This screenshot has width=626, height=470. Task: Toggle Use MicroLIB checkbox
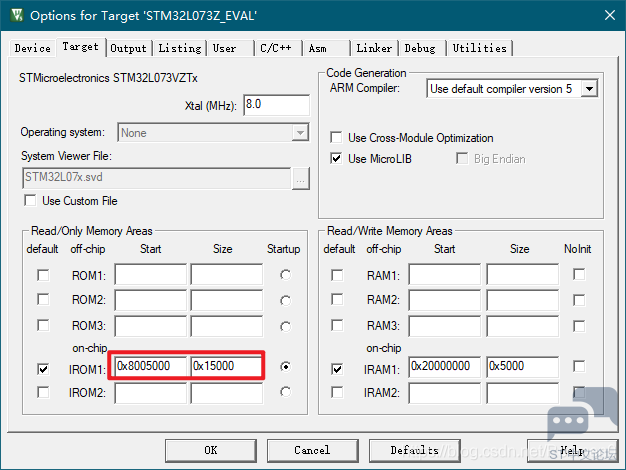[336, 159]
